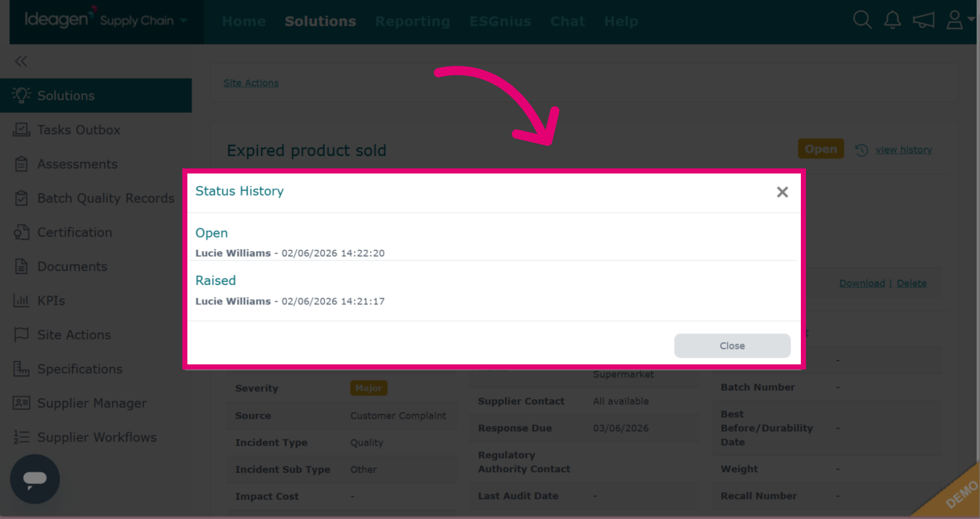Click the 02/06/2026 14:22:20 timestamp
This screenshot has width=980, height=519.
[x=333, y=253]
